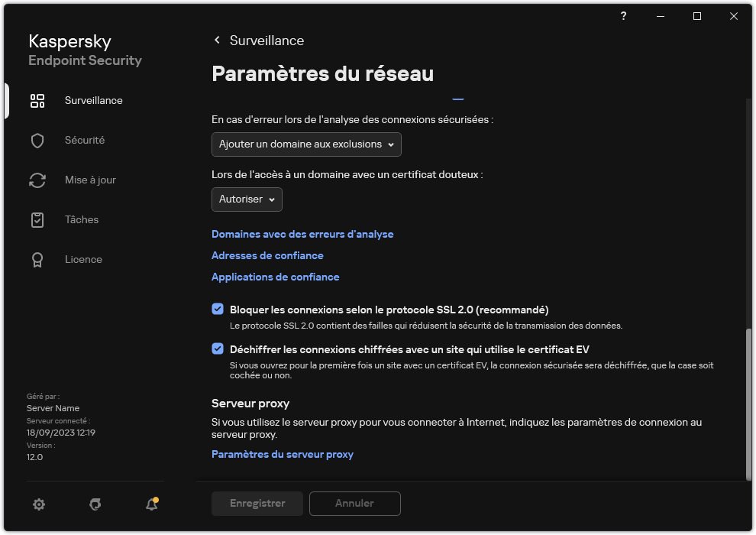Viewport: 756px width, 535px height.
Task: Click the Enregistrer button
Action: click(257, 504)
